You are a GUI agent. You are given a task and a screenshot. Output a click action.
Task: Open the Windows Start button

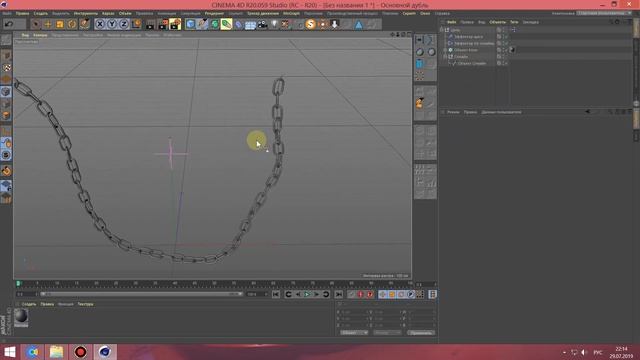9,352
